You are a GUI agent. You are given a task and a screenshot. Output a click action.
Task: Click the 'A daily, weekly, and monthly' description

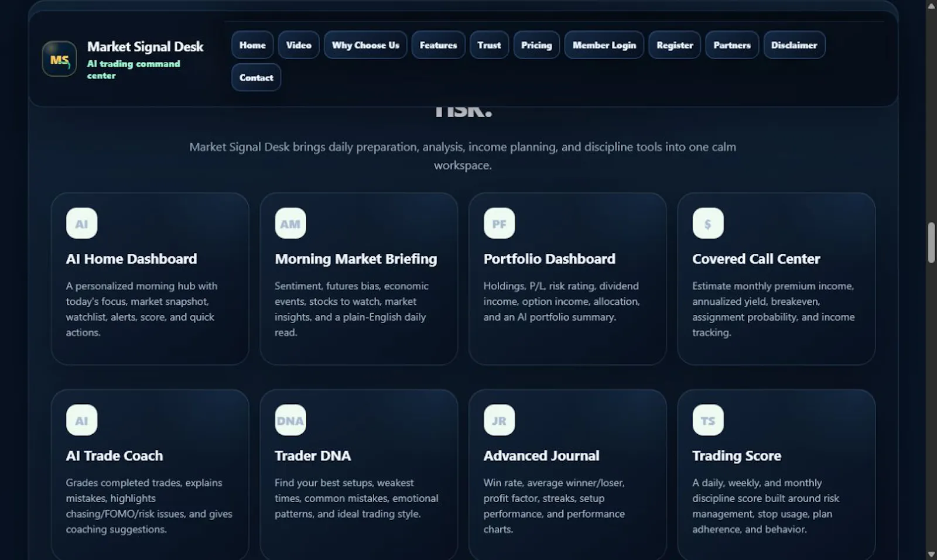(x=766, y=506)
